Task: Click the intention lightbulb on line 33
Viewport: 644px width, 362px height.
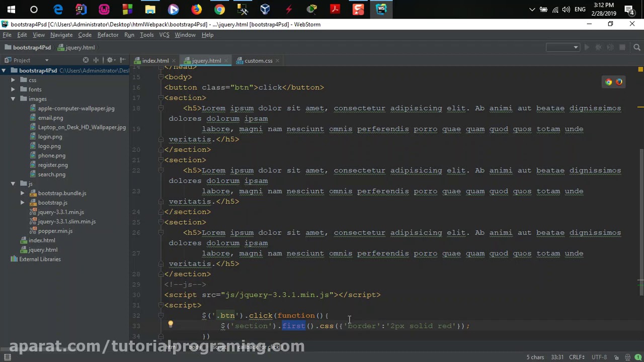Action: coord(171,325)
